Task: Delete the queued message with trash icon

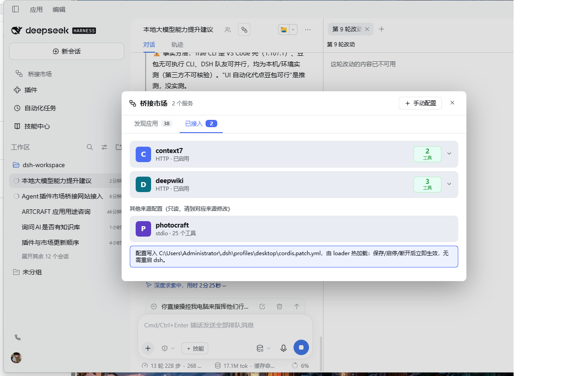Action: pos(279,307)
